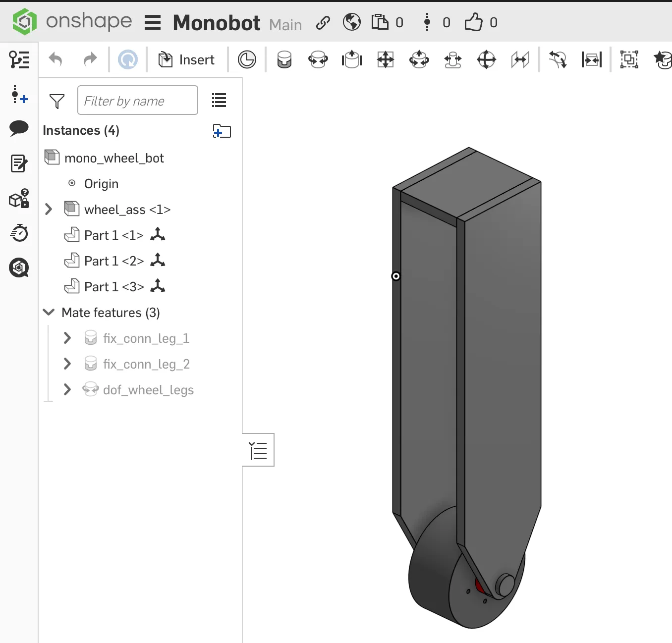Select the Pin slot mate tool
Screen dimensions: 672x643
453,60
